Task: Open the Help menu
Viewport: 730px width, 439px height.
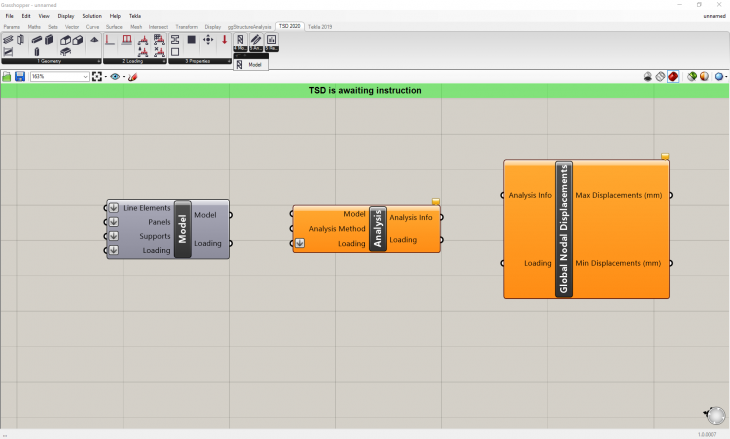Action: point(115,16)
